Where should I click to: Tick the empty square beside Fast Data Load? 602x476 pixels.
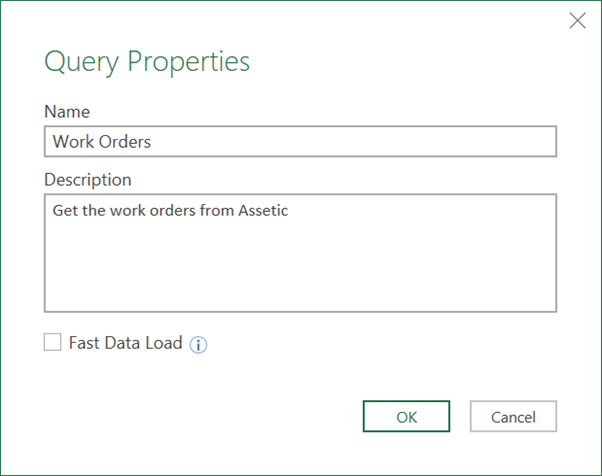(x=52, y=342)
